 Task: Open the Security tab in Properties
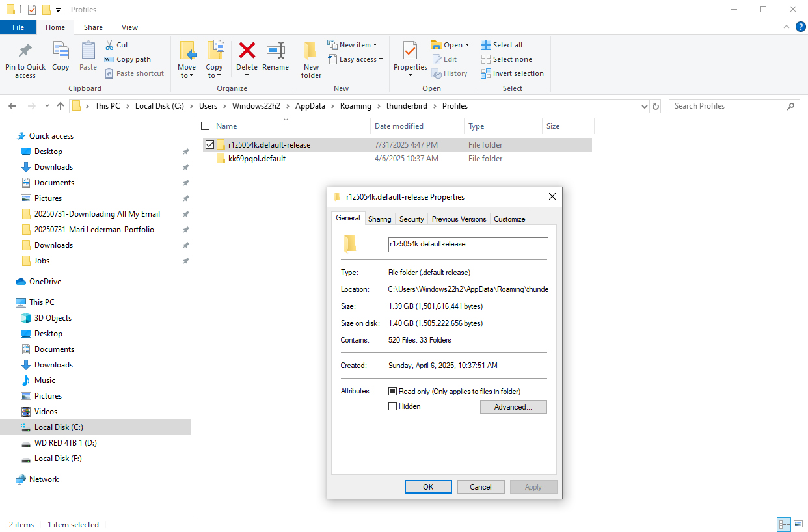(412, 219)
